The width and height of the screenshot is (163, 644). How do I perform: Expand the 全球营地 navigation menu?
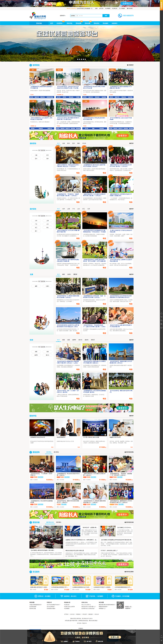click(60, 23)
